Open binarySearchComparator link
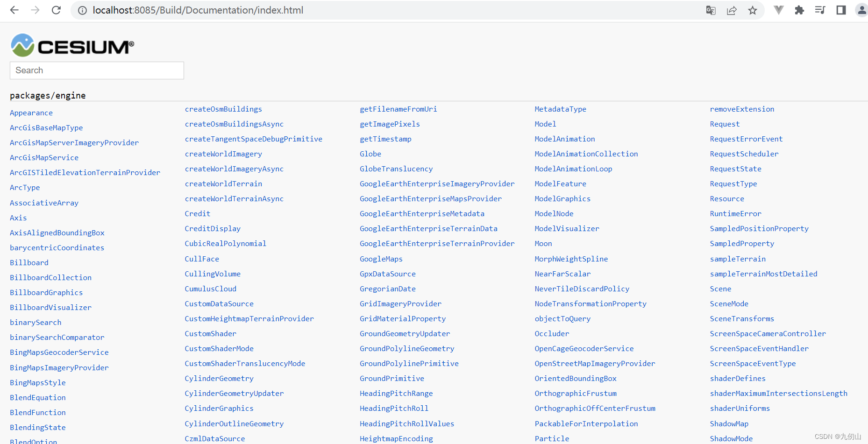Screen dimensions: 868x444 [57, 338]
